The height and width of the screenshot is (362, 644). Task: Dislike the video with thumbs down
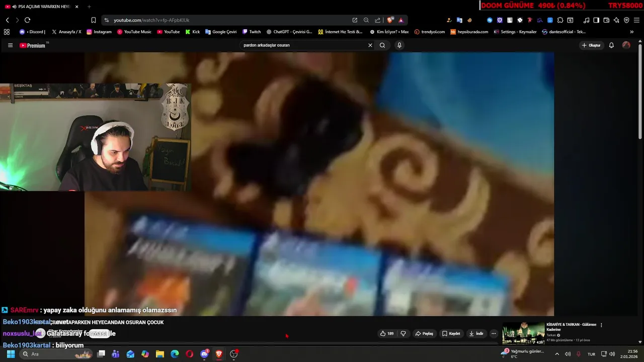403,333
